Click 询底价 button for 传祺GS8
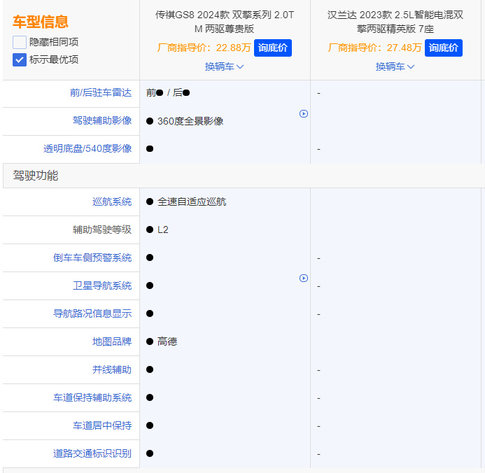The height and width of the screenshot is (473, 485). pos(273,48)
